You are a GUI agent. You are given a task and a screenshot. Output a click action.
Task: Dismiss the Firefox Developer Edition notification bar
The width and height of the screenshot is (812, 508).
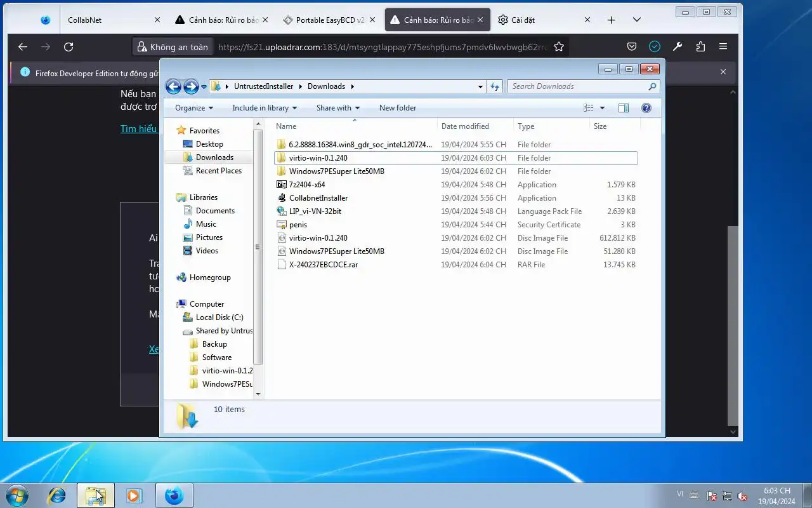point(723,72)
